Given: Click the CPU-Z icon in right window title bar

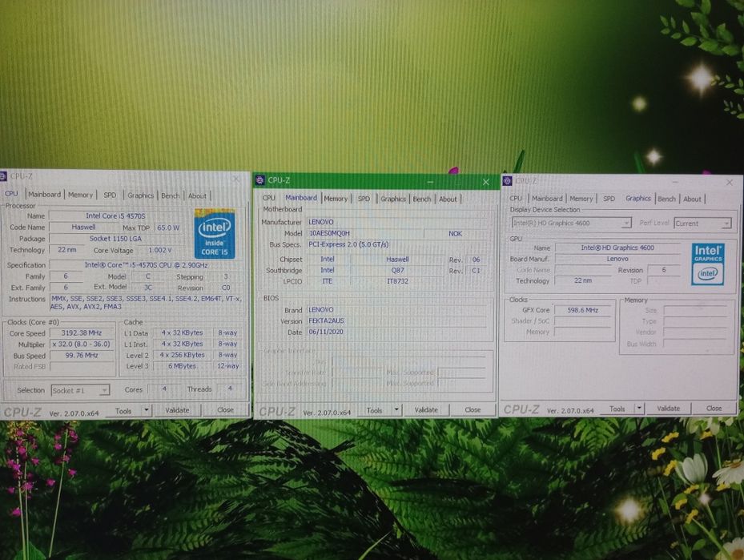Looking at the screenshot, I should (x=507, y=181).
